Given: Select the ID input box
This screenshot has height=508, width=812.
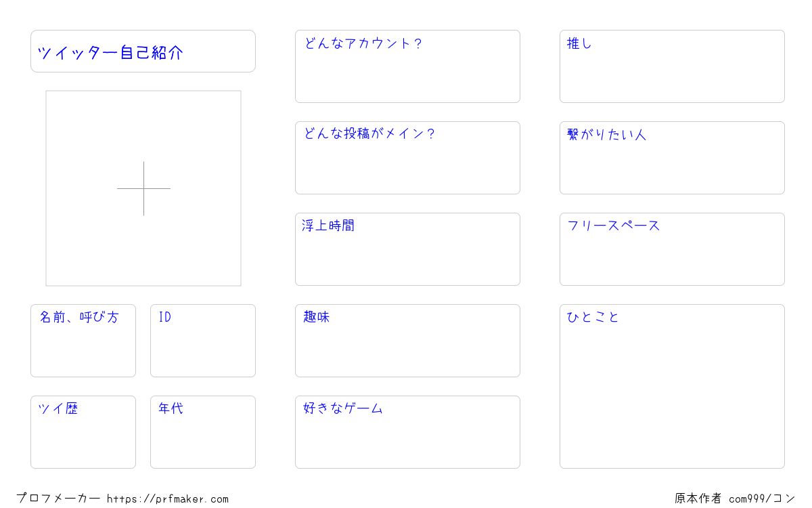Looking at the screenshot, I should tap(203, 341).
